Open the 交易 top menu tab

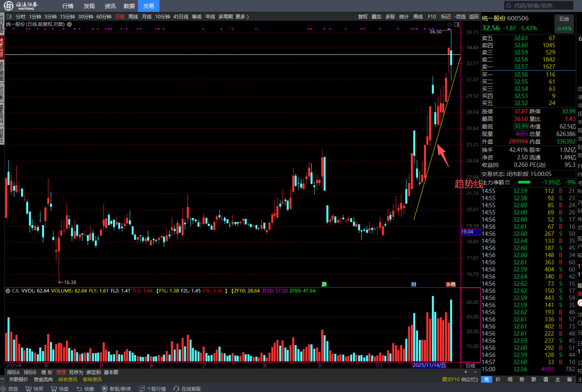pos(149,6)
